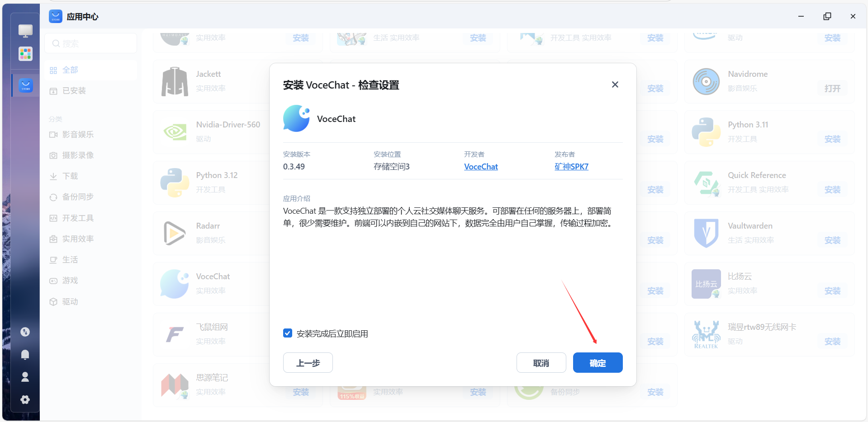Image resolution: width=868 pixels, height=422 pixels.
Task: Select the 生活 category
Action: coord(91,260)
